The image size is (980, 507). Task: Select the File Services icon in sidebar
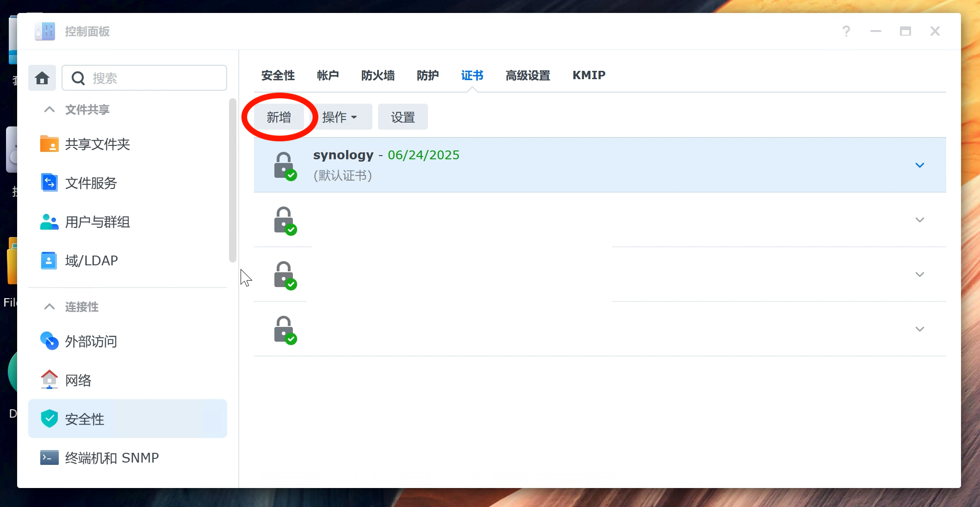49,182
